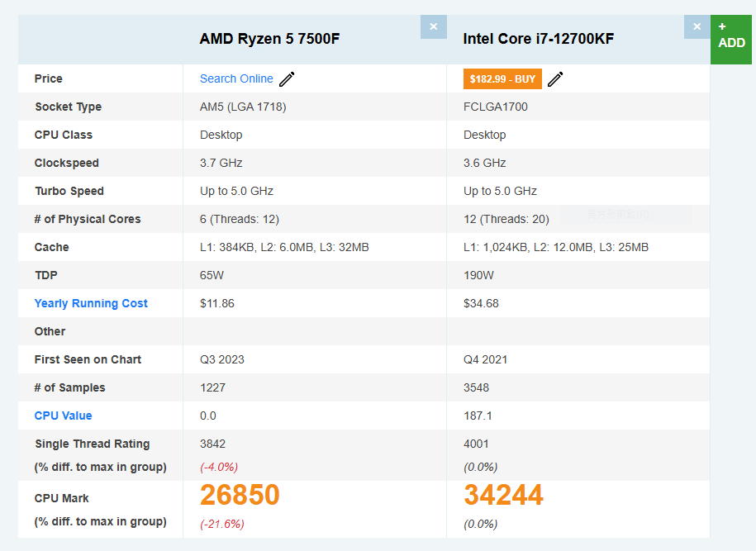Click the green ADD button
This screenshot has width=756, height=551.
click(731, 40)
